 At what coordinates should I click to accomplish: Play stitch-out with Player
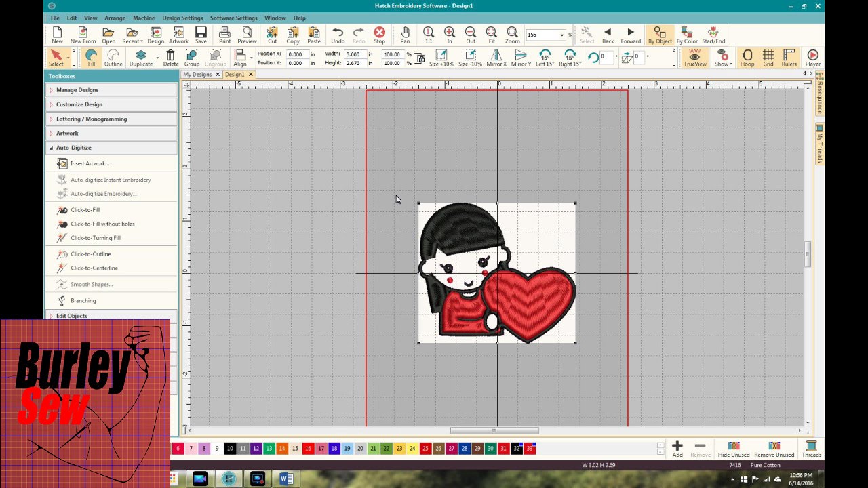(812, 58)
